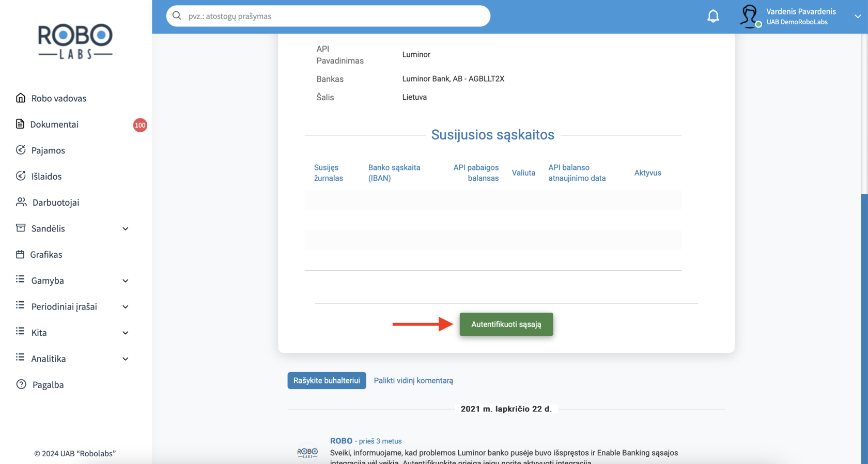
Task: Expand the Periodiniai įrašai submenu chevron
Action: click(x=126, y=307)
